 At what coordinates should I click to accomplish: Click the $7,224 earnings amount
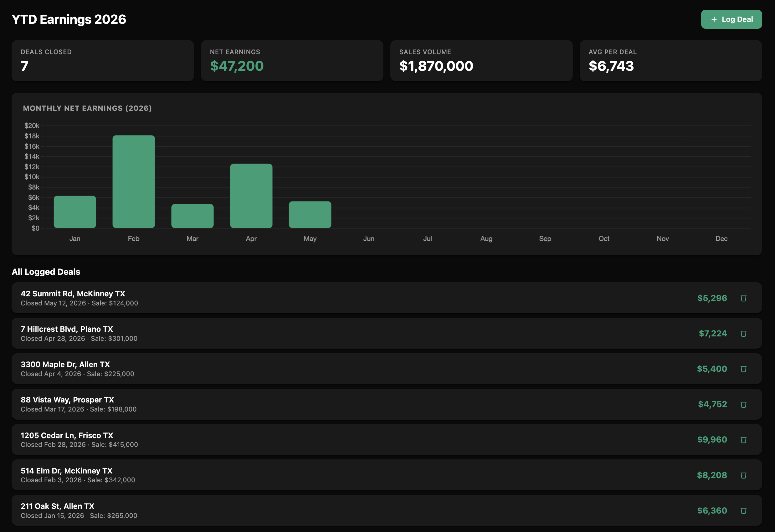(713, 333)
